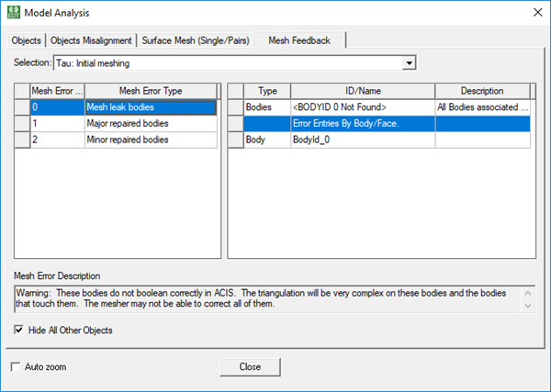The width and height of the screenshot is (551, 392).
Task: Click the row header beside Mesh leak bodies
Action: pyautogui.click(x=22, y=107)
